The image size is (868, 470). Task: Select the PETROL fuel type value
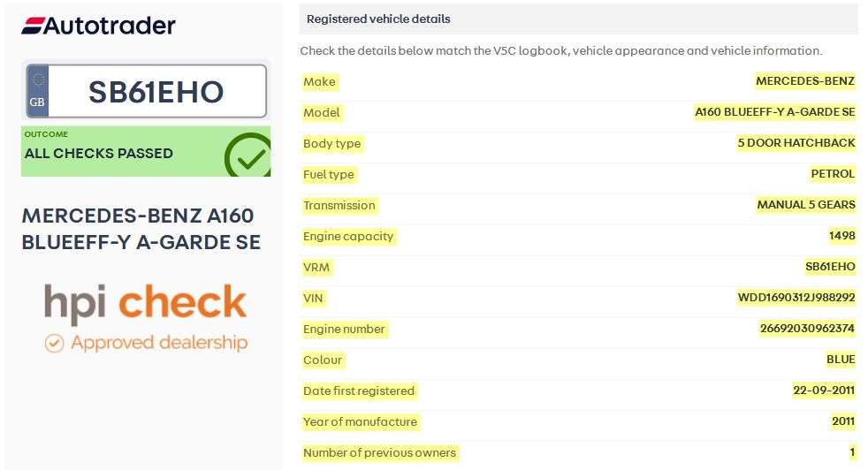[833, 174]
